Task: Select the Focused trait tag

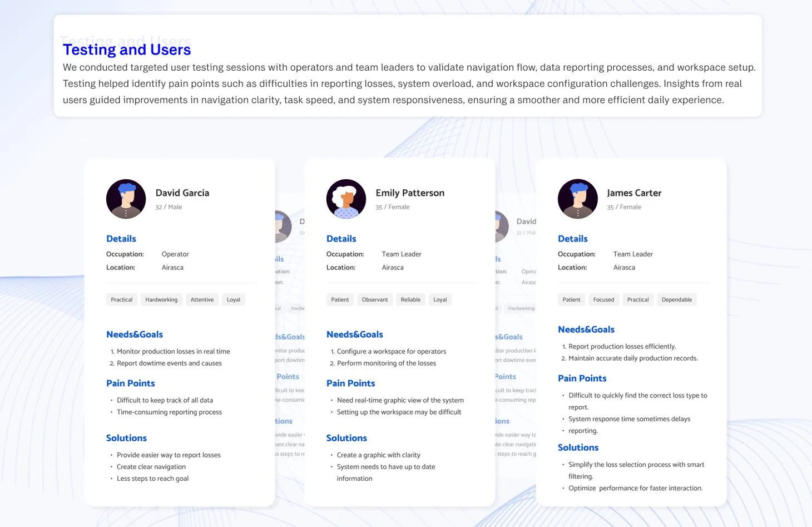Action: [603, 299]
